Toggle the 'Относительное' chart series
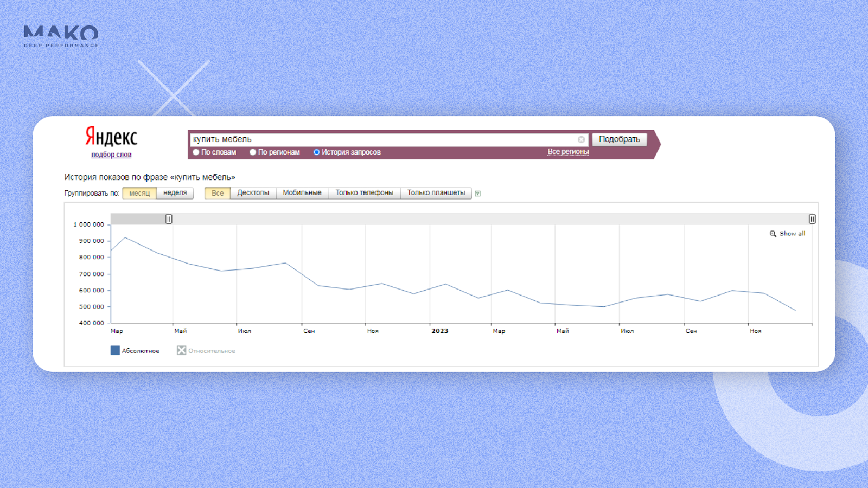 click(206, 351)
